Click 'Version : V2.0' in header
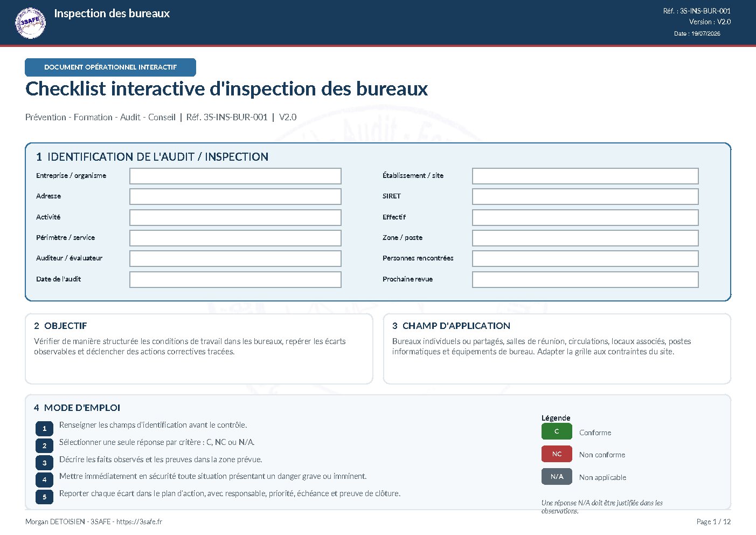Image resolution: width=756 pixels, height=535 pixels. [710, 22]
